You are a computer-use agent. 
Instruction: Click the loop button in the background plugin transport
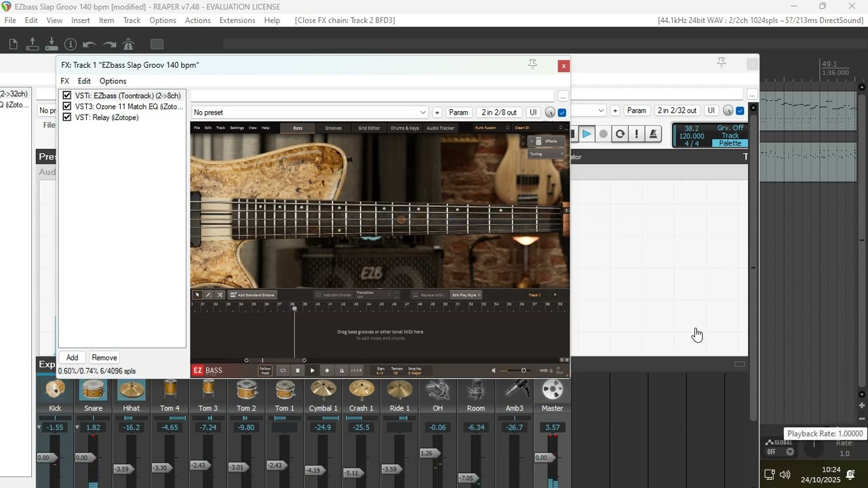620,134
